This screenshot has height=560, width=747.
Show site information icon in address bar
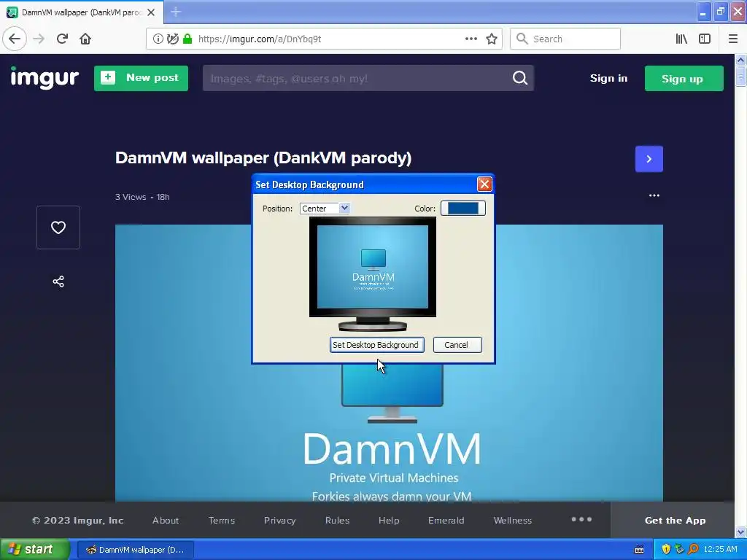[x=158, y=39]
